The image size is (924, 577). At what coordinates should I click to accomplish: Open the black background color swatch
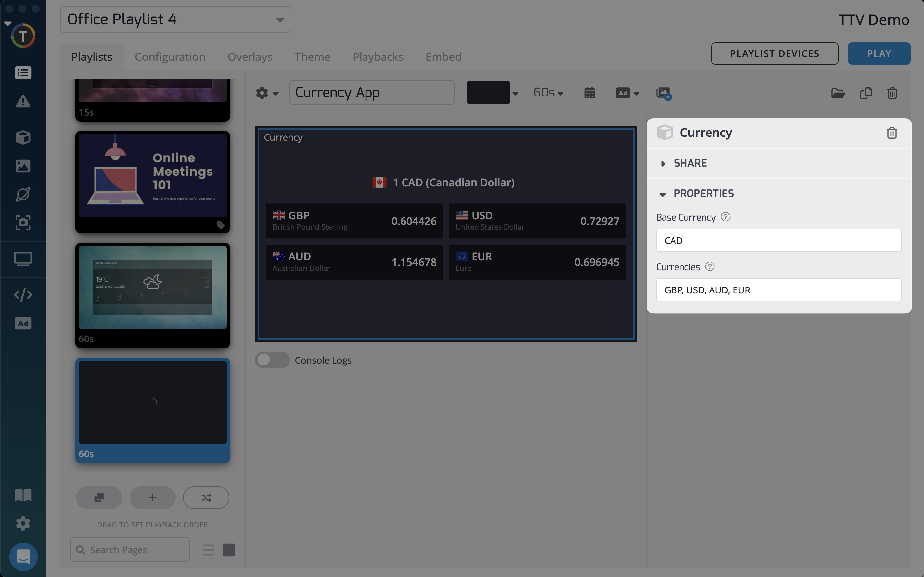(488, 93)
